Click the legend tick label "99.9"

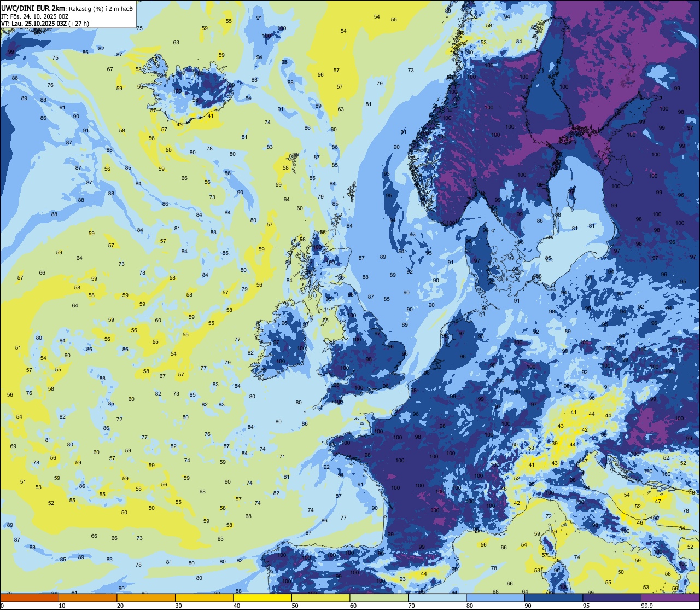pyautogui.click(x=647, y=605)
